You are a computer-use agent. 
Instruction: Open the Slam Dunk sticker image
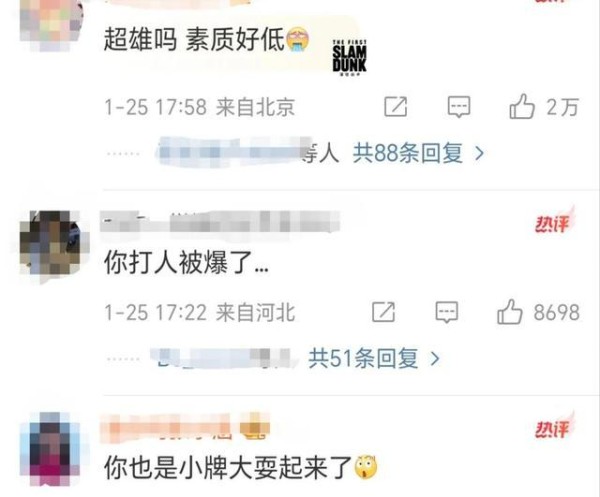349,57
